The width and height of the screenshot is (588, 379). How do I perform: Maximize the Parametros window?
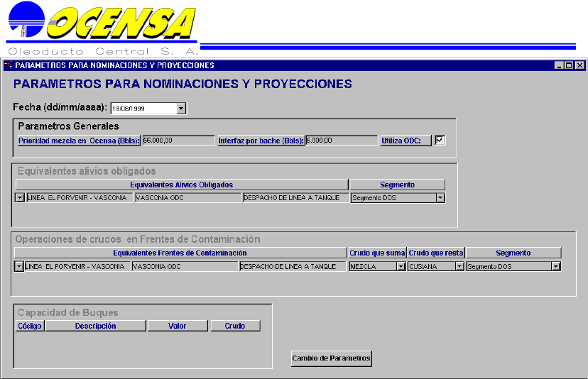coord(569,65)
